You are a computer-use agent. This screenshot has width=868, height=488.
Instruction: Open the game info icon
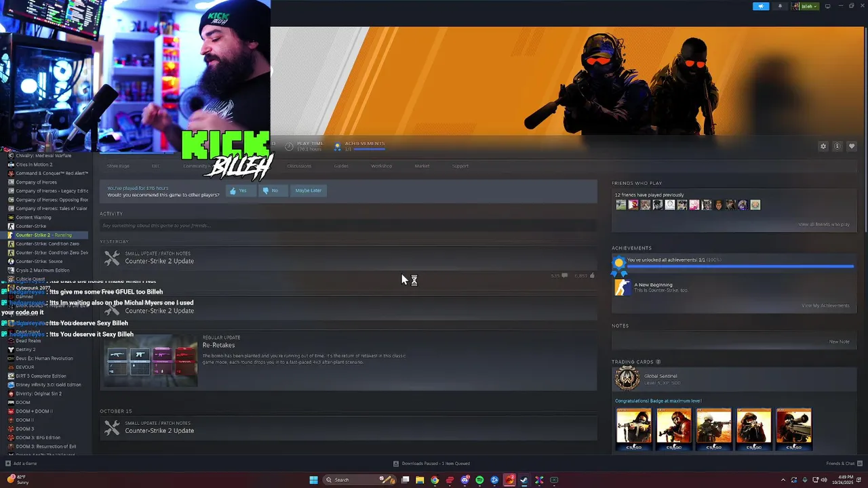pos(837,146)
